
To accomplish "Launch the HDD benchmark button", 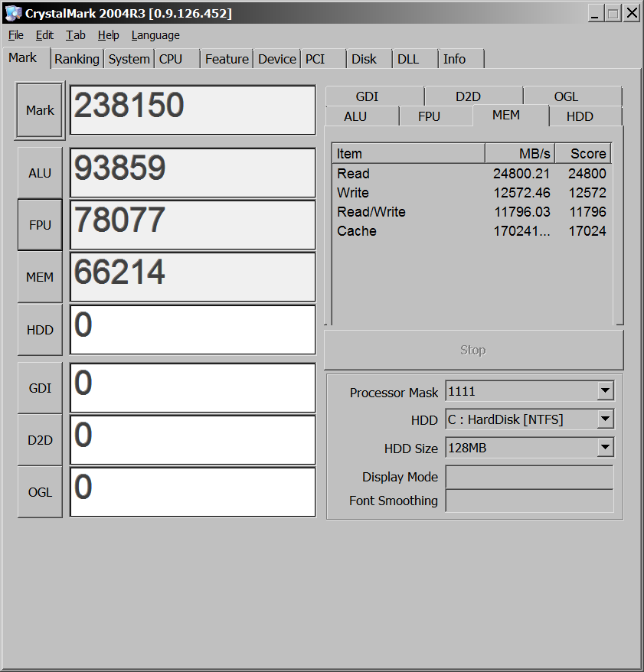I will tap(40, 330).
